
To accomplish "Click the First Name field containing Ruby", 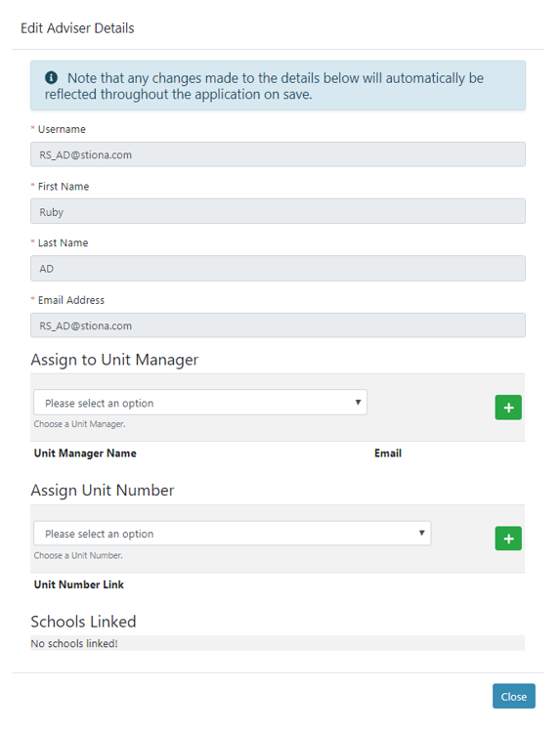I will tap(278, 211).
